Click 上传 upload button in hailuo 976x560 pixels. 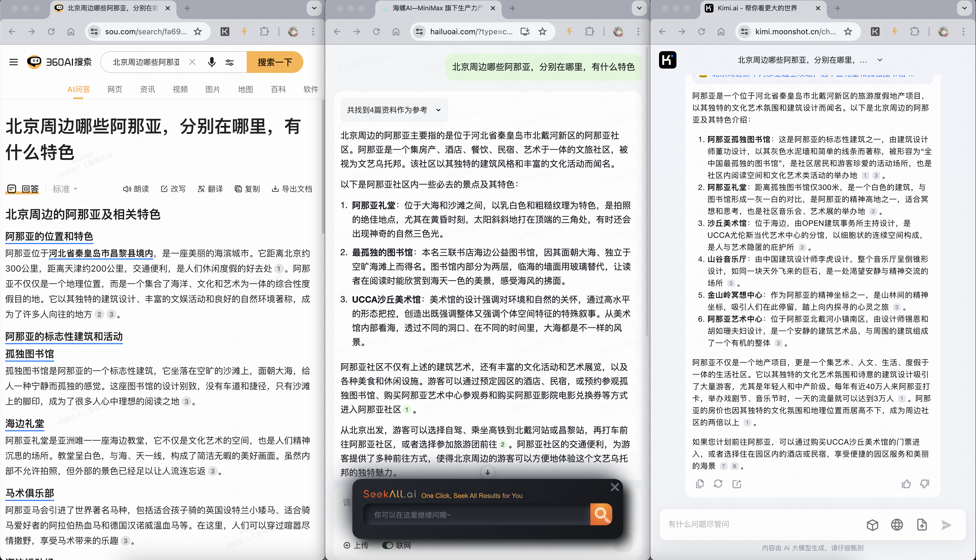[356, 545]
